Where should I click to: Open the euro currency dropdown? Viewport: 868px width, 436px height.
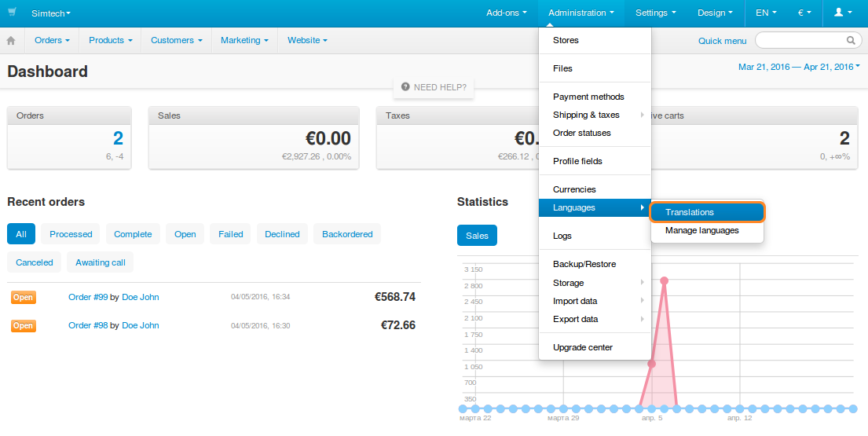click(804, 13)
